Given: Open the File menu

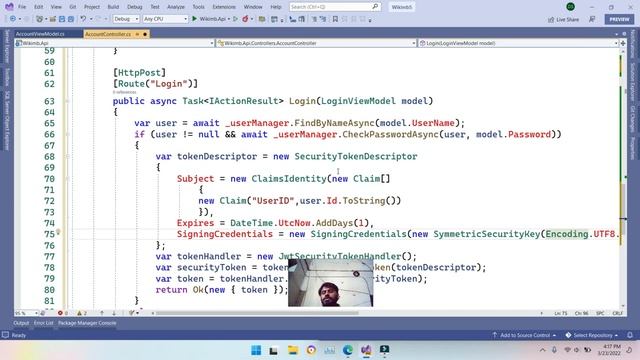Looking at the screenshot, I should (22, 7).
